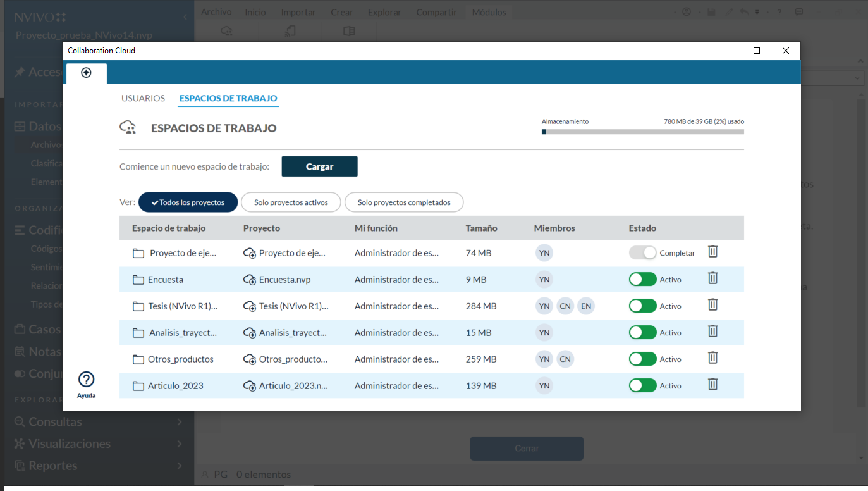Click trash icon in Tesis (NVivo R1) row
The width and height of the screenshot is (868, 491).
[x=712, y=304]
